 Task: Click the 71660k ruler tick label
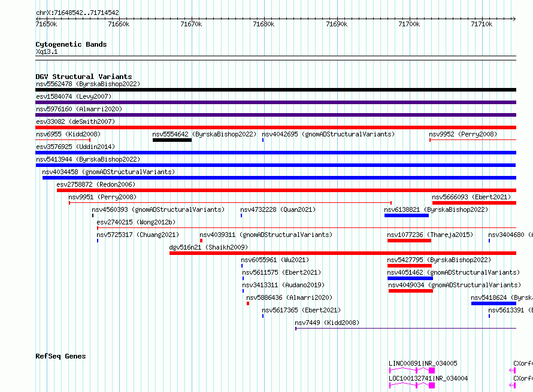(x=119, y=24)
